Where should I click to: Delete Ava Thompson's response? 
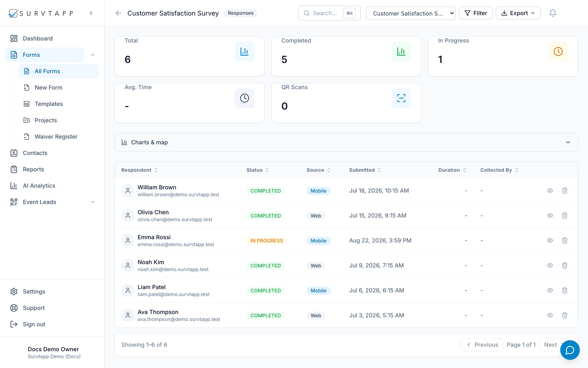565,315
